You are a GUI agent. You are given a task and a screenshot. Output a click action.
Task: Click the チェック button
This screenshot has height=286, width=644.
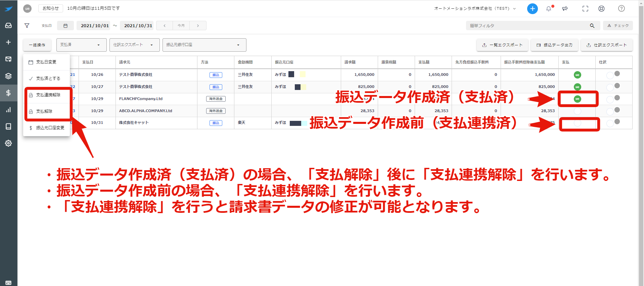coord(618,26)
